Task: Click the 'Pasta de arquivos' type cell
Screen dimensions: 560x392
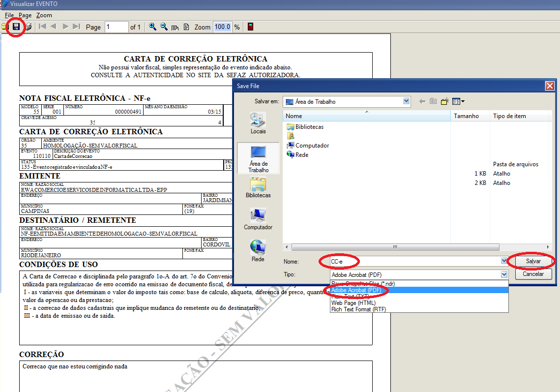Action: point(515,164)
